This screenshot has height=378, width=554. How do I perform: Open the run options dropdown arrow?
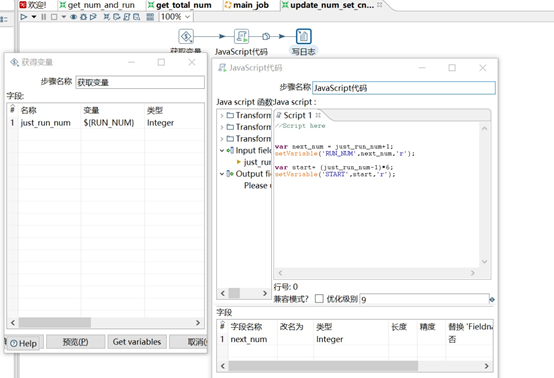[x=34, y=17]
